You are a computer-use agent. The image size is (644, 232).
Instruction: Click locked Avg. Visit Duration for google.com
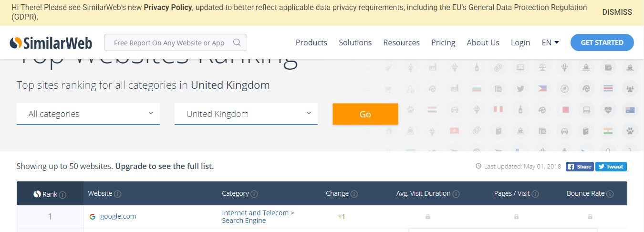tap(428, 217)
